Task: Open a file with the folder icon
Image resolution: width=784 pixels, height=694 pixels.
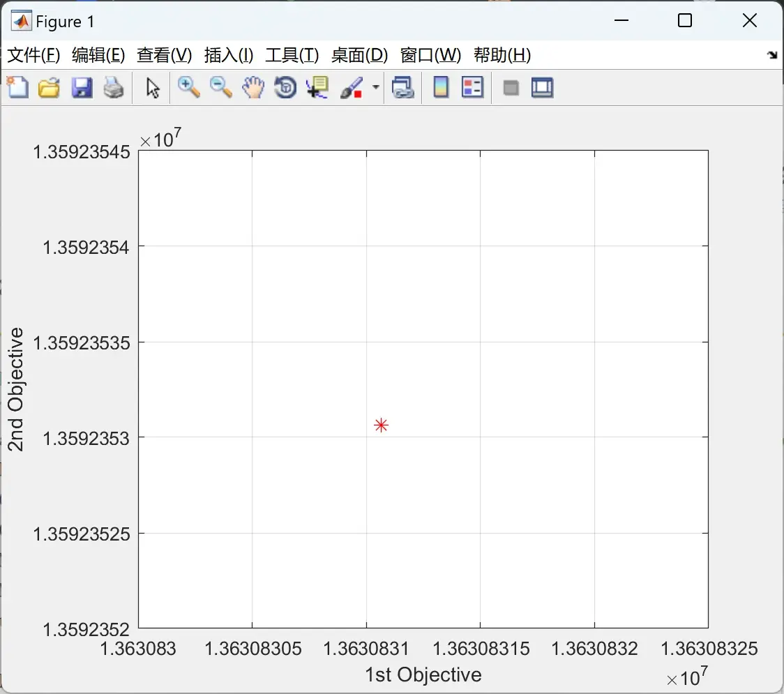Action: tap(49, 87)
